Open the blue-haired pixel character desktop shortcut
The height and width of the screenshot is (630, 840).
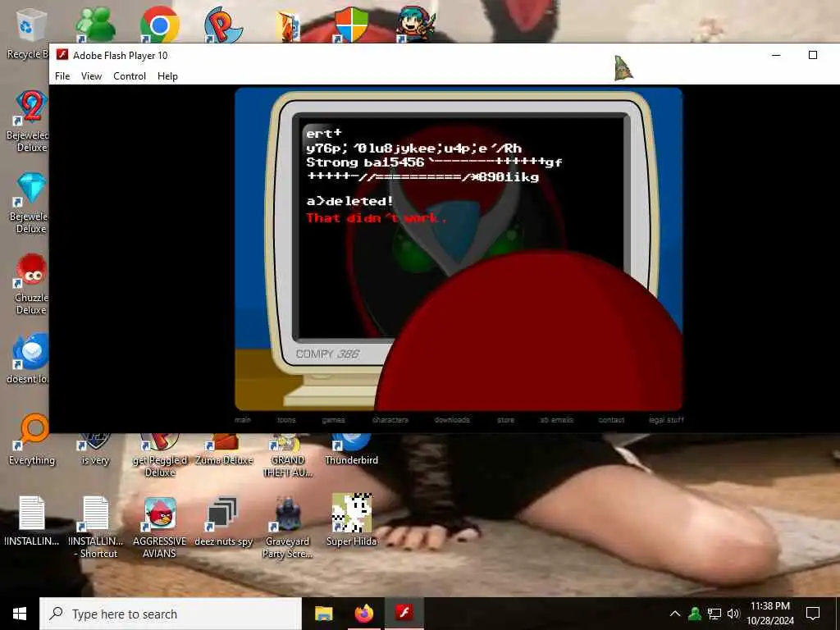(x=416, y=24)
